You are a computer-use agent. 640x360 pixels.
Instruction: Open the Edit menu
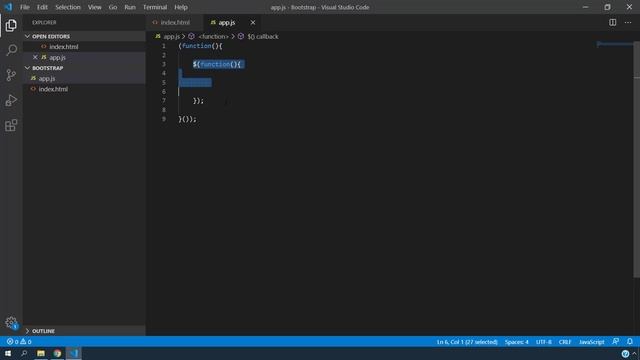(x=42, y=7)
